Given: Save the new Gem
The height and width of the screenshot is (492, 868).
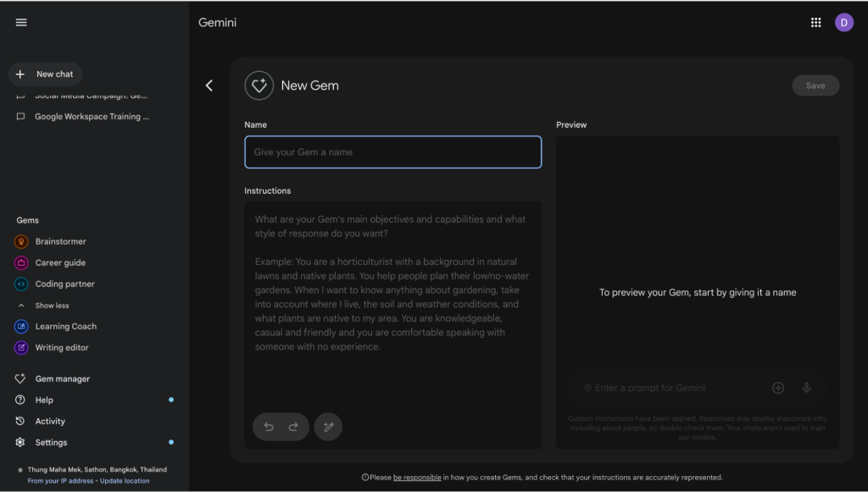Looking at the screenshot, I should 815,86.
